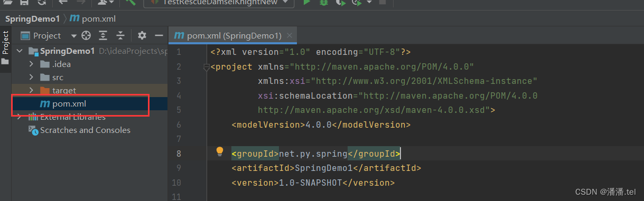The width and height of the screenshot is (644, 201).
Task: Hide the Project panel with the minus icon
Action: pos(158,35)
